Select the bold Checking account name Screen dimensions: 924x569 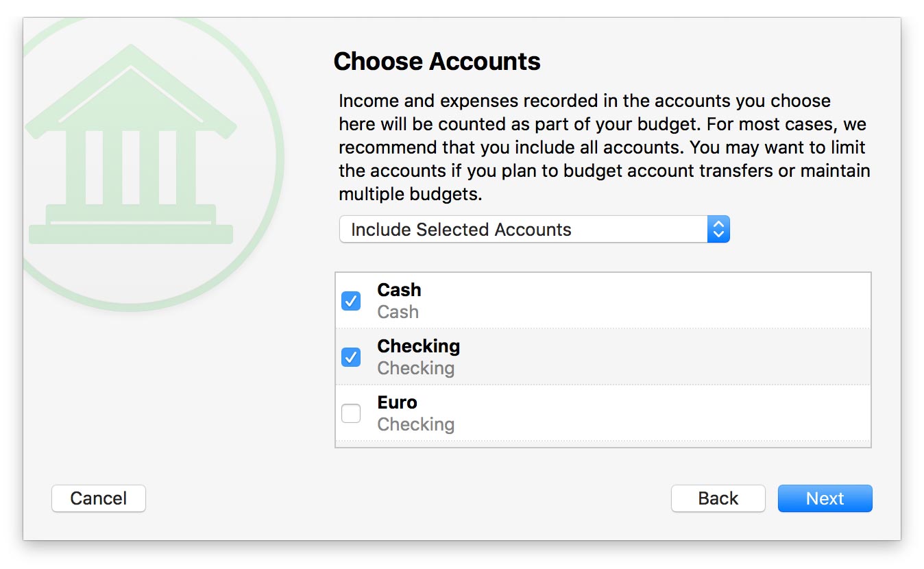click(x=418, y=346)
